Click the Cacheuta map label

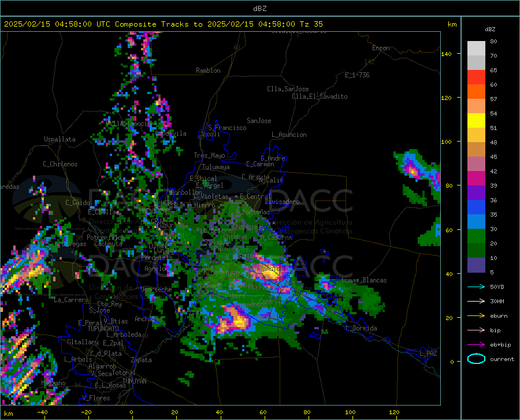[108, 244]
